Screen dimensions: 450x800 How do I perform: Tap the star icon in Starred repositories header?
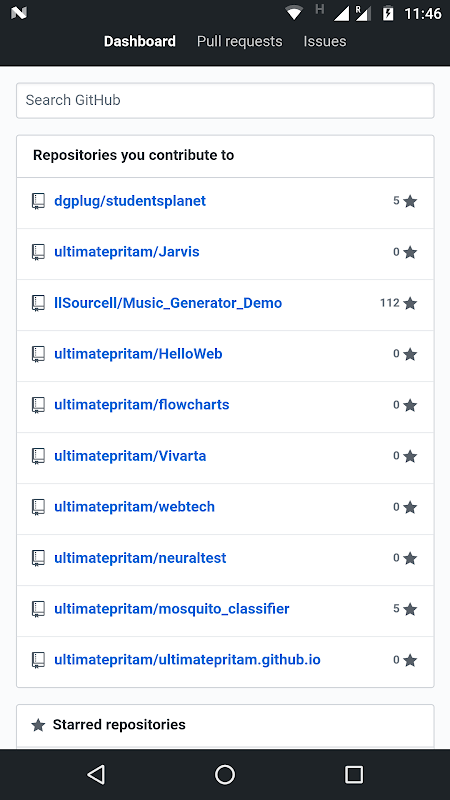coord(38,724)
